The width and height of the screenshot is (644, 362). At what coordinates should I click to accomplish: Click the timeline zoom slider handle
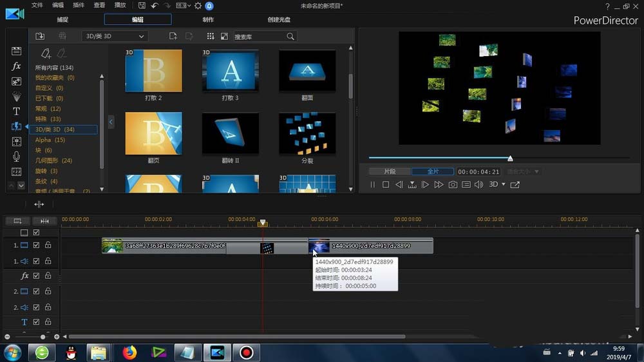click(x=43, y=337)
